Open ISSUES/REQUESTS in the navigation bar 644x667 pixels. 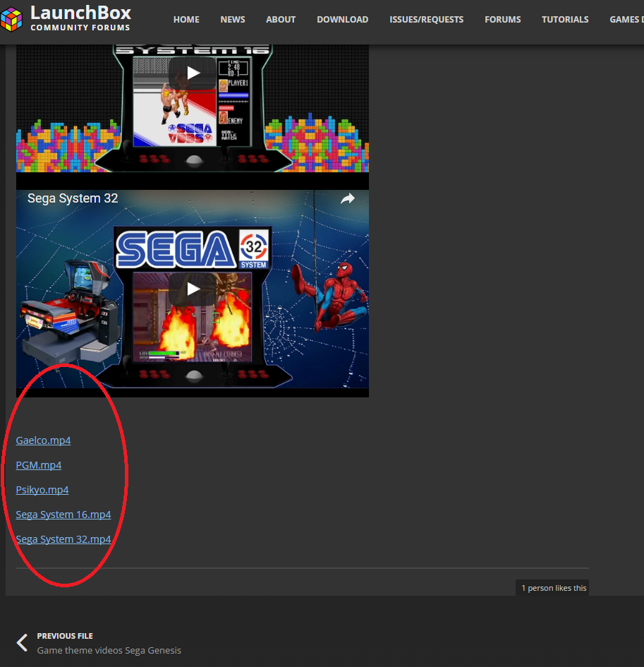(426, 20)
